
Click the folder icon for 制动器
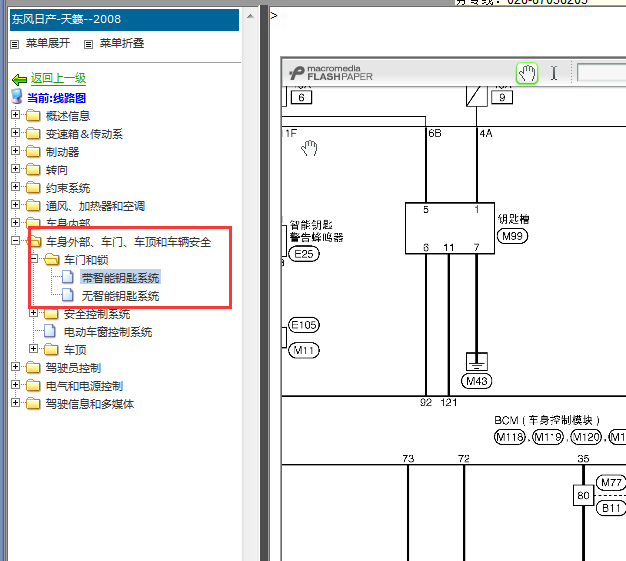point(33,151)
